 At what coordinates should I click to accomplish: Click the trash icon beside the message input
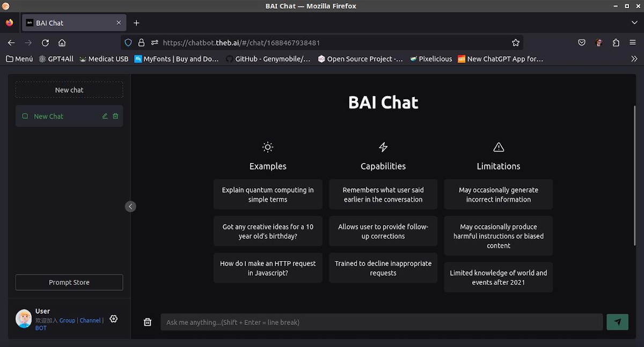click(x=148, y=322)
